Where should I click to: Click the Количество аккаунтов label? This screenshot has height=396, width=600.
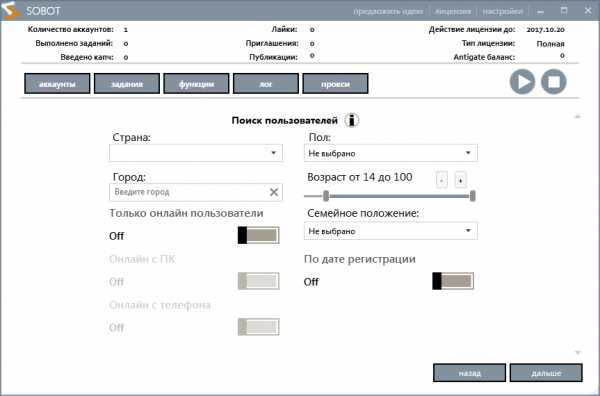71,29
